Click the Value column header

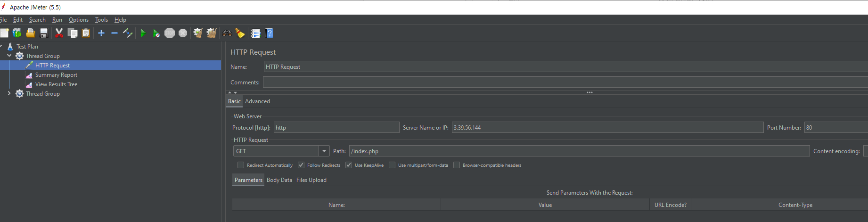coord(545,205)
